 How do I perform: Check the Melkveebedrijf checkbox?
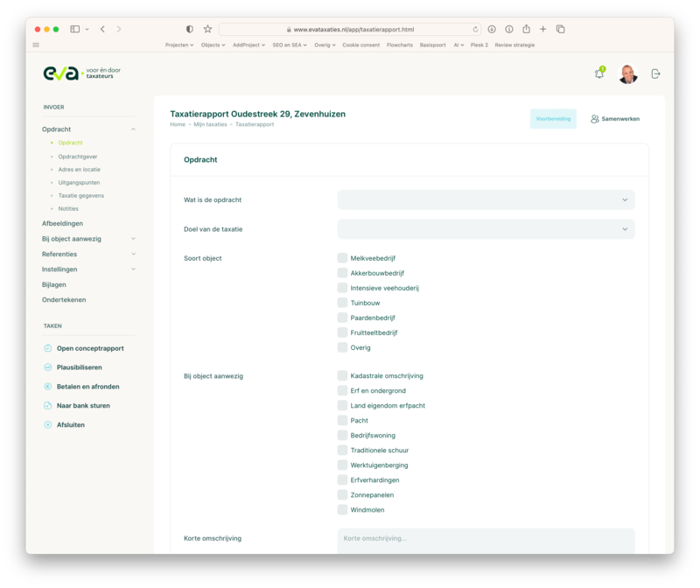(342, 258)
